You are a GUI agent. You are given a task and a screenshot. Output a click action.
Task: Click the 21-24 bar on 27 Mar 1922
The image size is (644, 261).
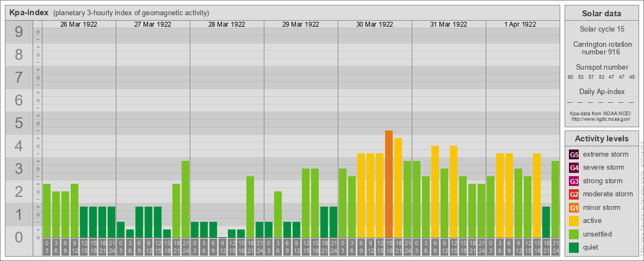pyautogui.click(x=185, y=200)
